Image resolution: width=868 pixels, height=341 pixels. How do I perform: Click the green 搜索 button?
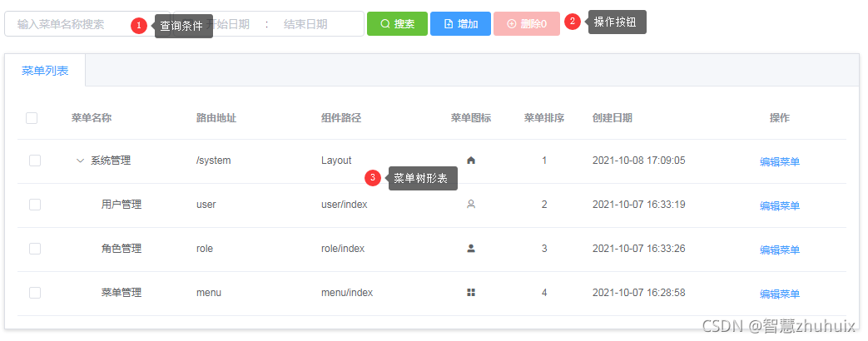click(x=398, y=24)
